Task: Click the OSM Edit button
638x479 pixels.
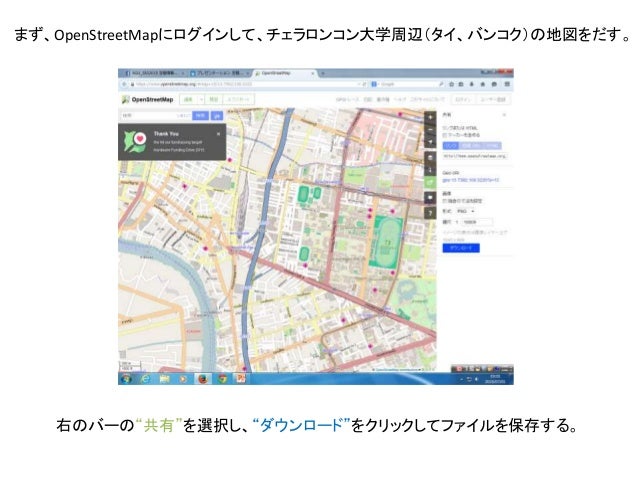Action: coord(188,99)
